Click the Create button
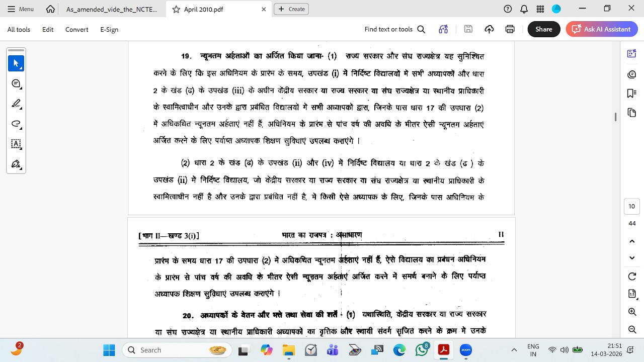The width and height of the screenshot is (644, 362). (x=291, y=9)
